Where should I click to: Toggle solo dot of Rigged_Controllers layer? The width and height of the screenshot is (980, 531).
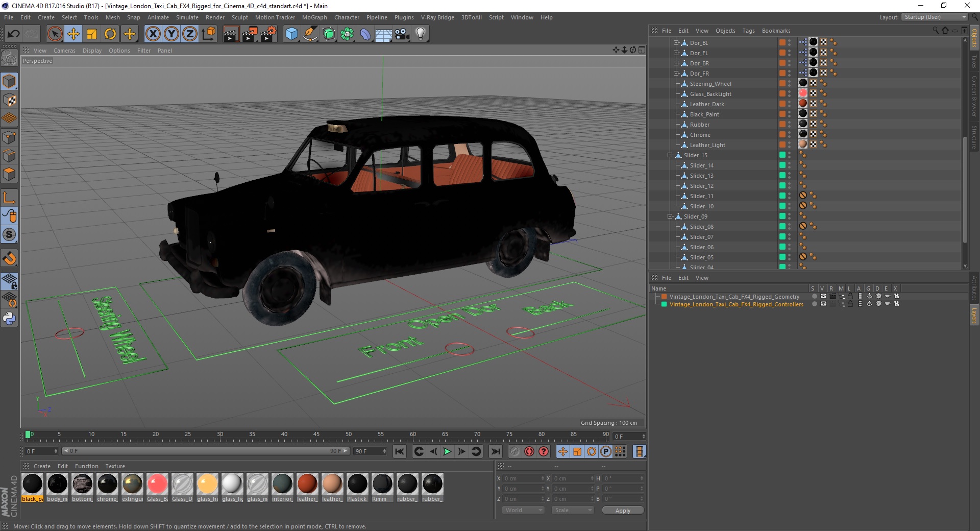(x=814, y=304)
